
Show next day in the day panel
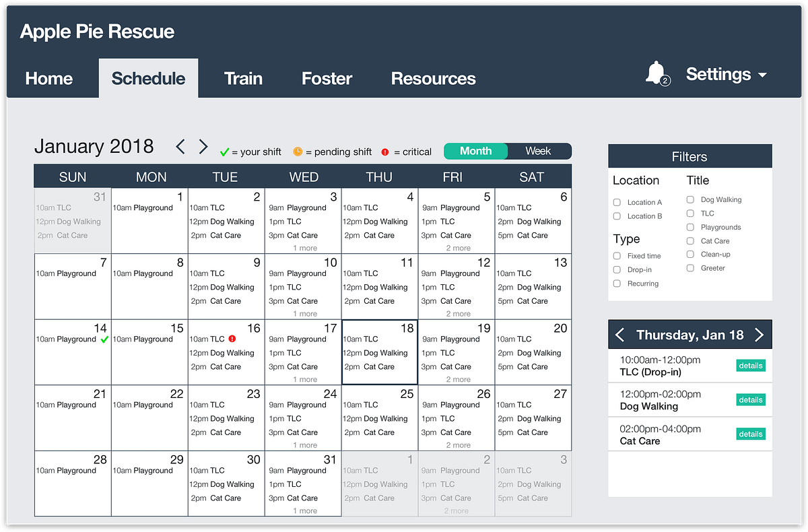(x=760, y=335)
